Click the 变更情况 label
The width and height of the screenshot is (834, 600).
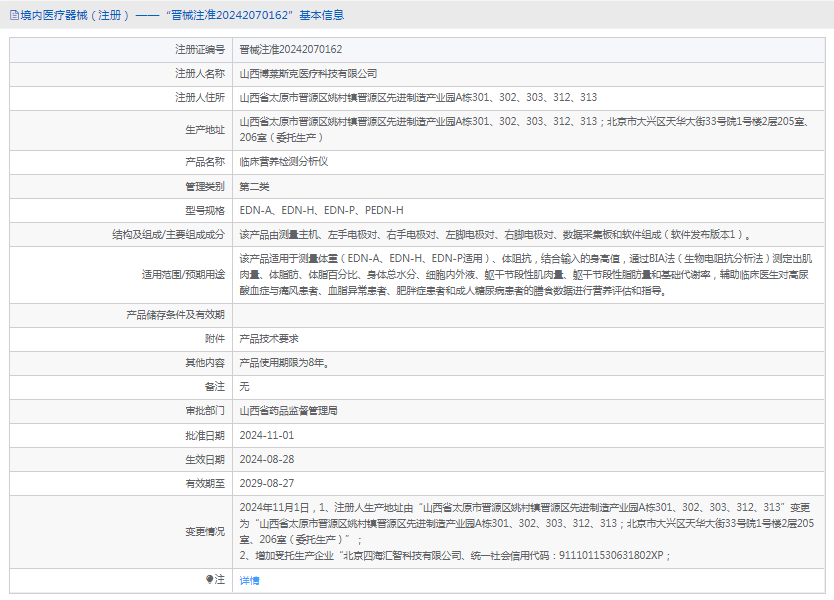click(x=205, y=531)
